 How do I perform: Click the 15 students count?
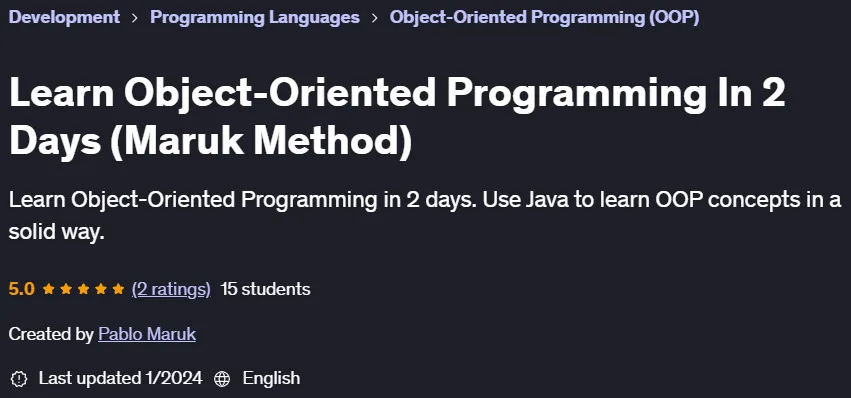265,289
